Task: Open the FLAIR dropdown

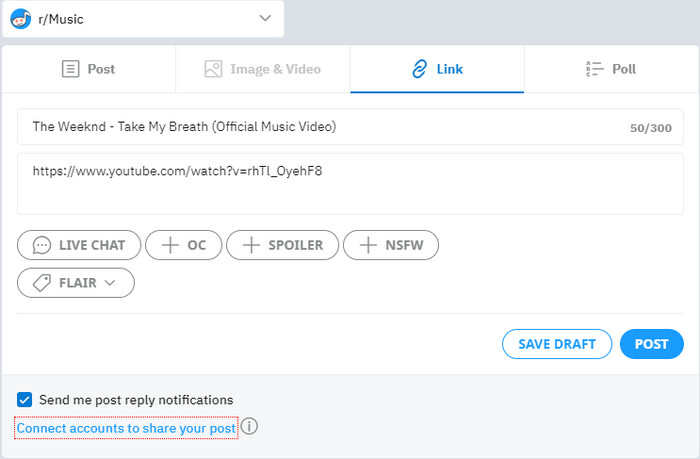Action: 76,283
